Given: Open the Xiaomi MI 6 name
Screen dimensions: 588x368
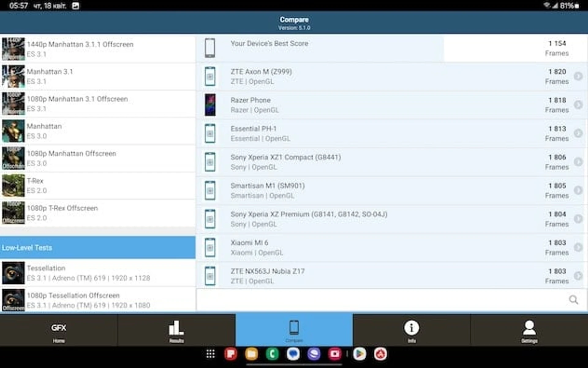Looking at the screenshot, I should pos(249,243).
